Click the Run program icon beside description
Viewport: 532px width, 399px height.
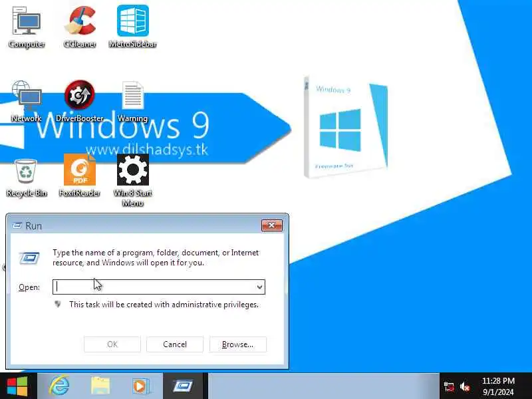click(x=29, y=258)
